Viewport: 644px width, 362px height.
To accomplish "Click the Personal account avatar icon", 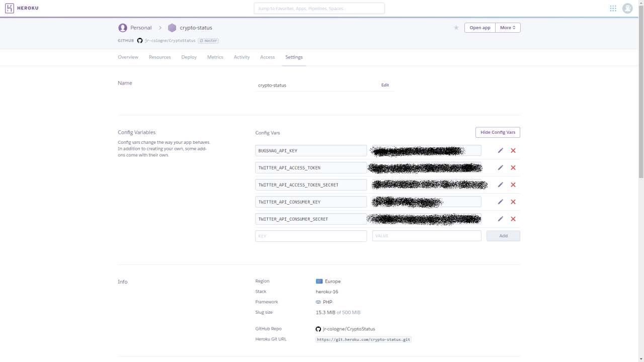I will coord(122,28).
